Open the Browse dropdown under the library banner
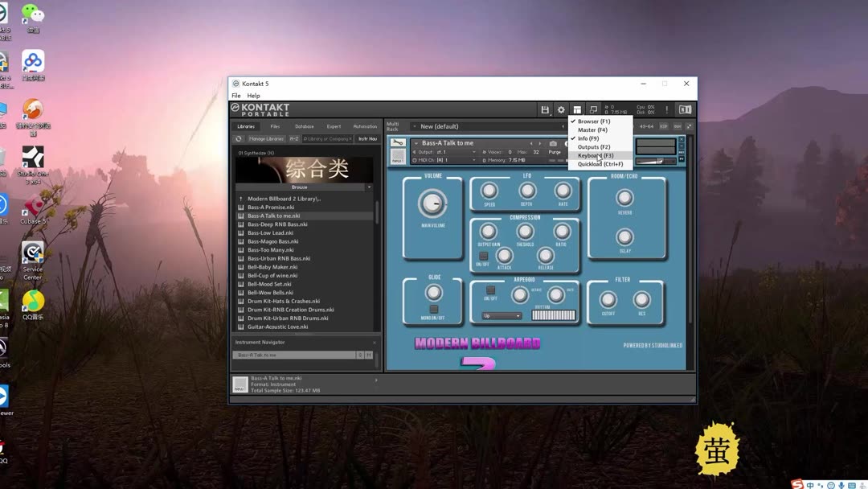The image size is (868, 489). (299, 187)
